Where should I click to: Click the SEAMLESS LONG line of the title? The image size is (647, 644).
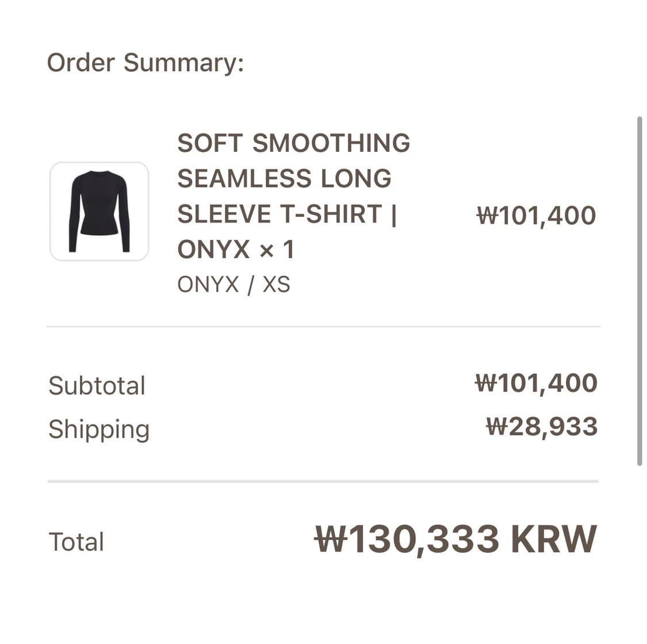coord(284,179)
